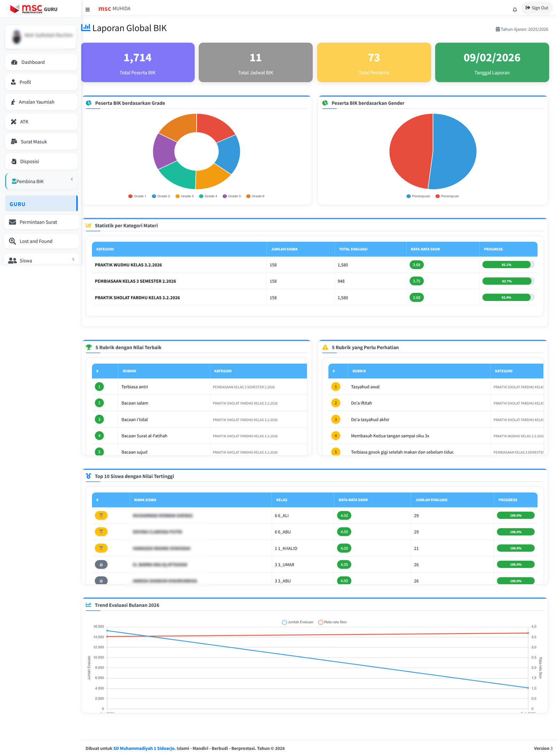Open Disposisi from the sidebar

pyautogui.click(x=30, y=161)
